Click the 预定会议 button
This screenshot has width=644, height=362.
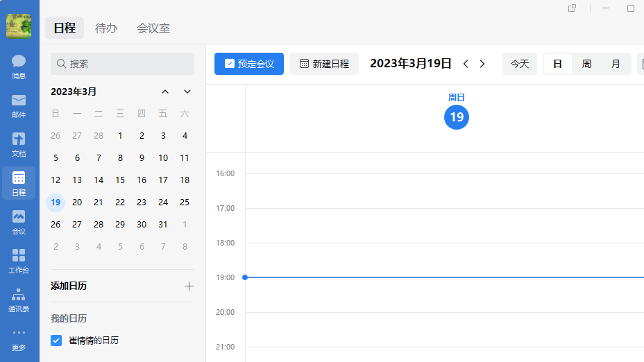[x=249, y=64]
